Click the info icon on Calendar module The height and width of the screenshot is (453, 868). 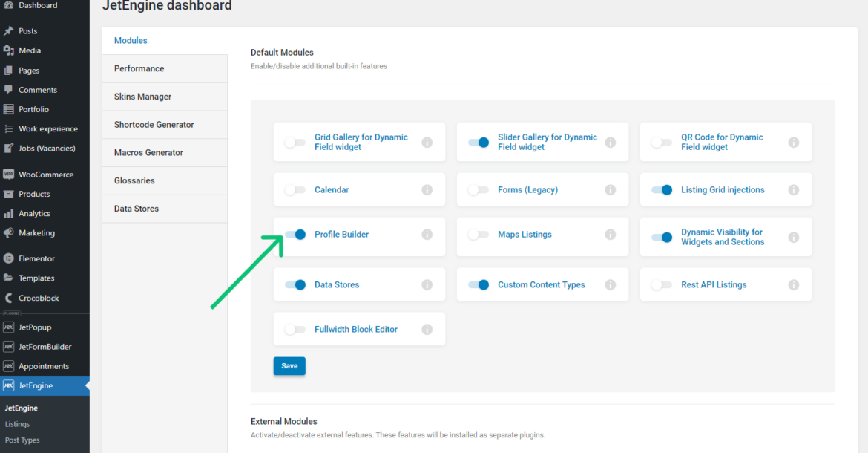tap(427, 190)
